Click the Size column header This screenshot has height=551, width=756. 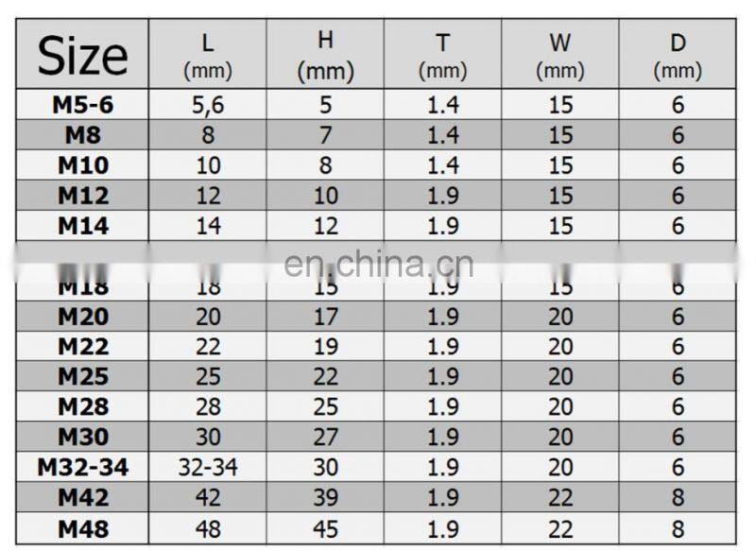(x=83, y=56)
